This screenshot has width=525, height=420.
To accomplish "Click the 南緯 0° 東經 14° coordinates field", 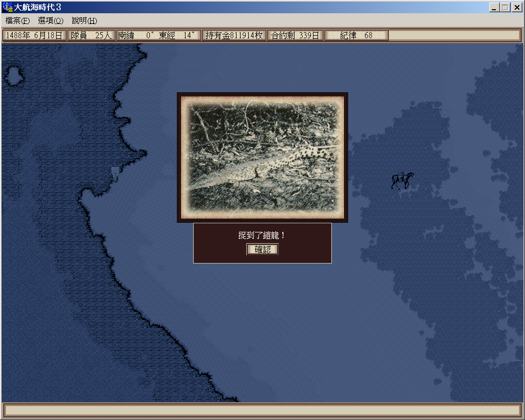I will (158, 36).
